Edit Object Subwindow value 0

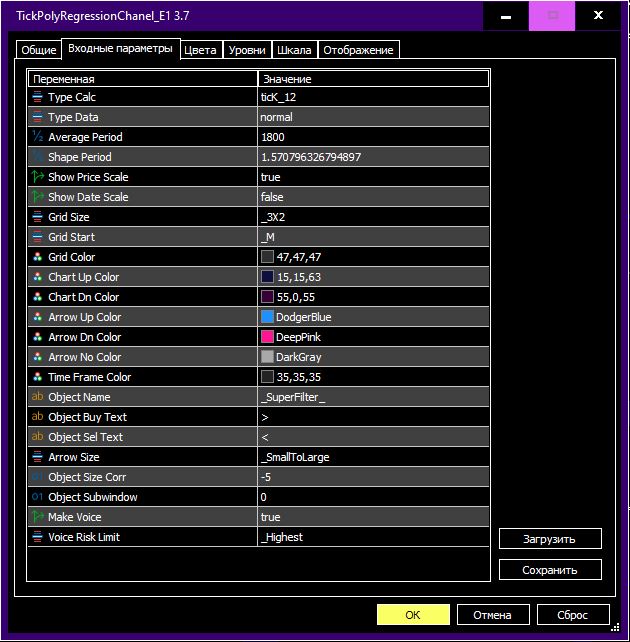[x=373, y=497]
